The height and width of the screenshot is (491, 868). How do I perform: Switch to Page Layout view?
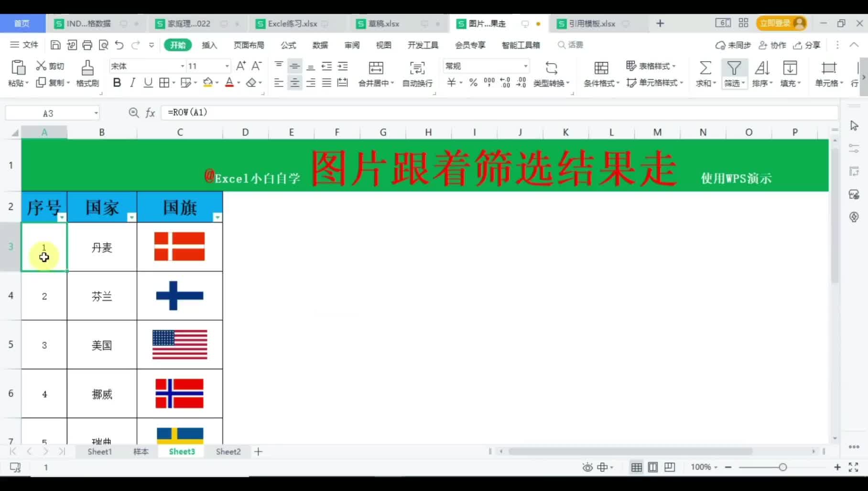click(653, 467)
